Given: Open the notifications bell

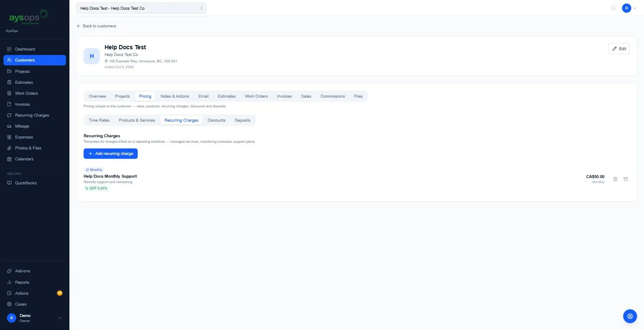Looking at the screenshot, I should 613,8.
